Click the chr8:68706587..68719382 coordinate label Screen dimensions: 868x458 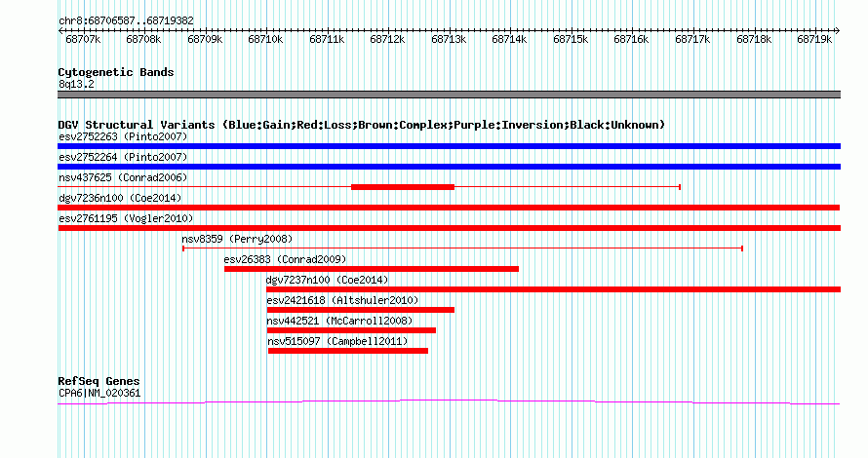[x=126, y=20]
